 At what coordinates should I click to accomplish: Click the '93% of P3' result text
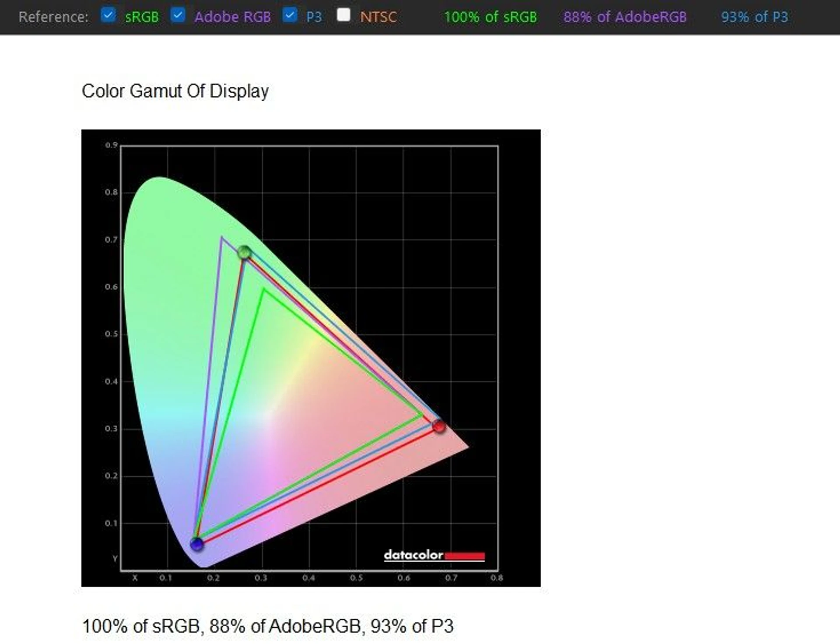[754, 17]
